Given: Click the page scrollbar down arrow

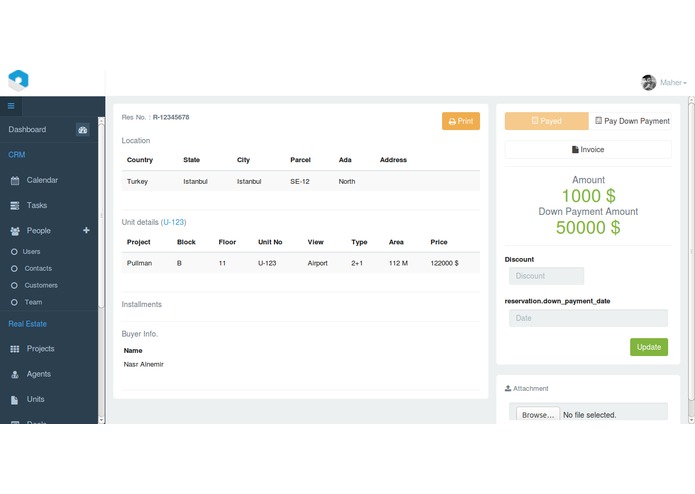Looking at the screenshot, I should point(691,420).
